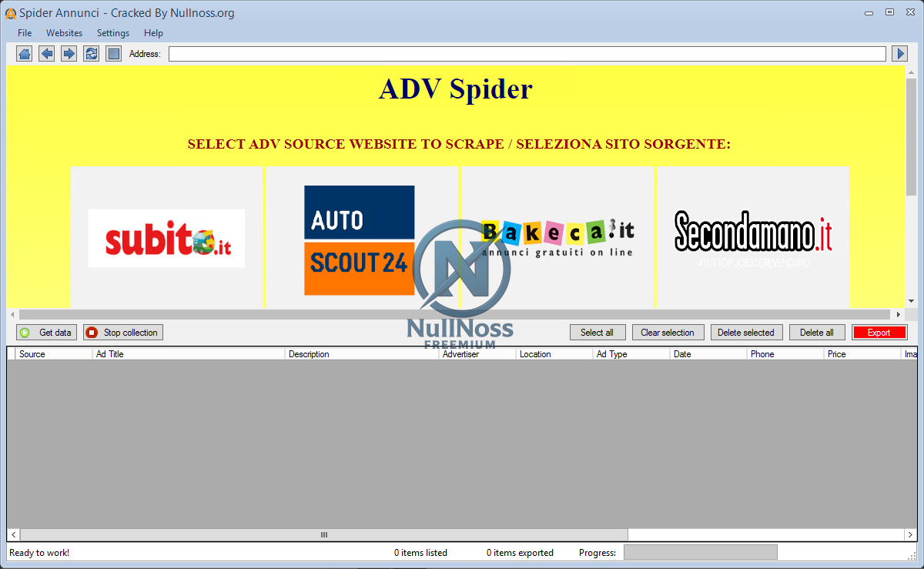924x569 pixels.
Task: Choose AutoScout24 as the source website
Action: (x=359, y=239)
